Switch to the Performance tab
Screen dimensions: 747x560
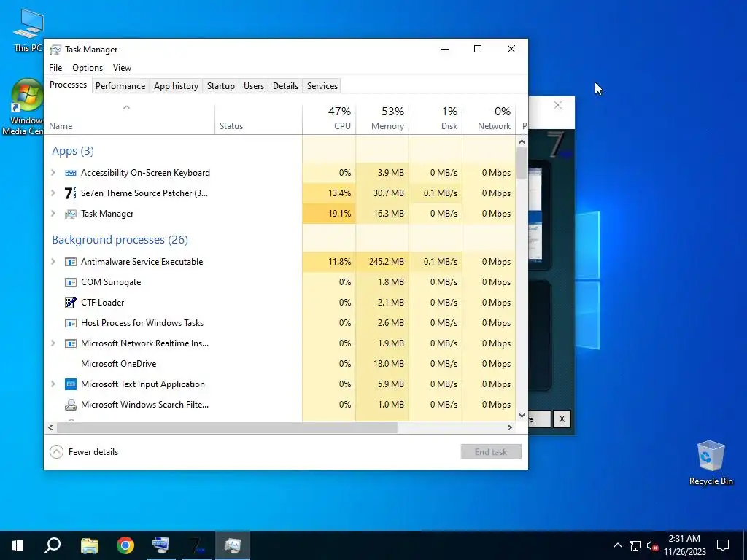click(x=120, y=86)
